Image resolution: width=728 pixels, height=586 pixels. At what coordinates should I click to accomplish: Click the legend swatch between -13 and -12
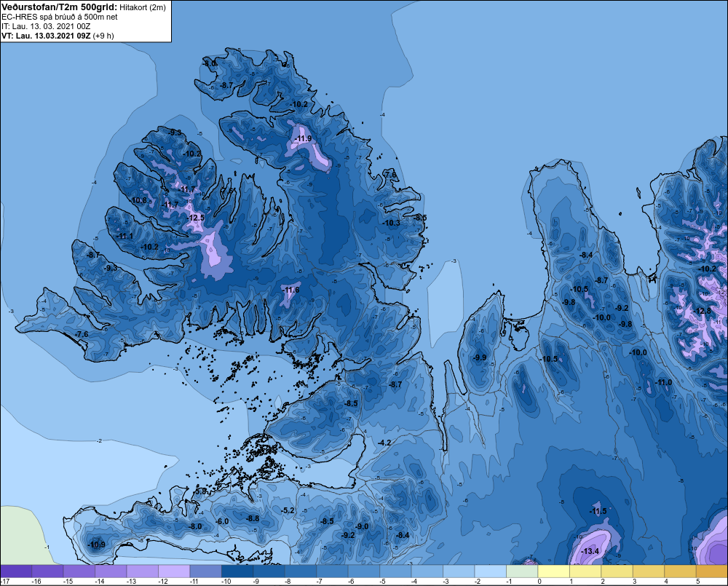tap(143, 571)
